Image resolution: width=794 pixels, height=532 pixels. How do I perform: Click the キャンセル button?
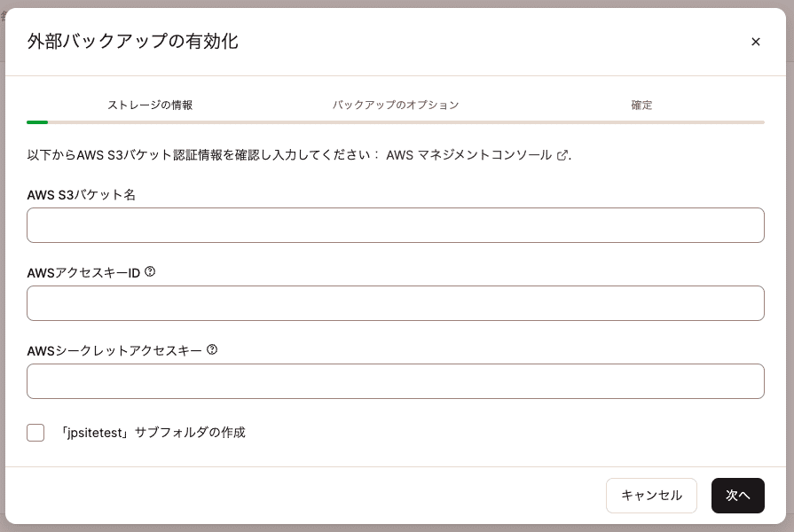(x=651, y=496)
